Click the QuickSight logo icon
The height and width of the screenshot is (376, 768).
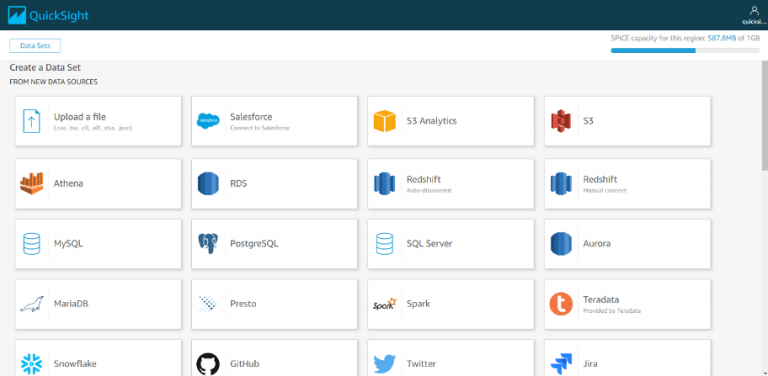[x=17, y=15]
